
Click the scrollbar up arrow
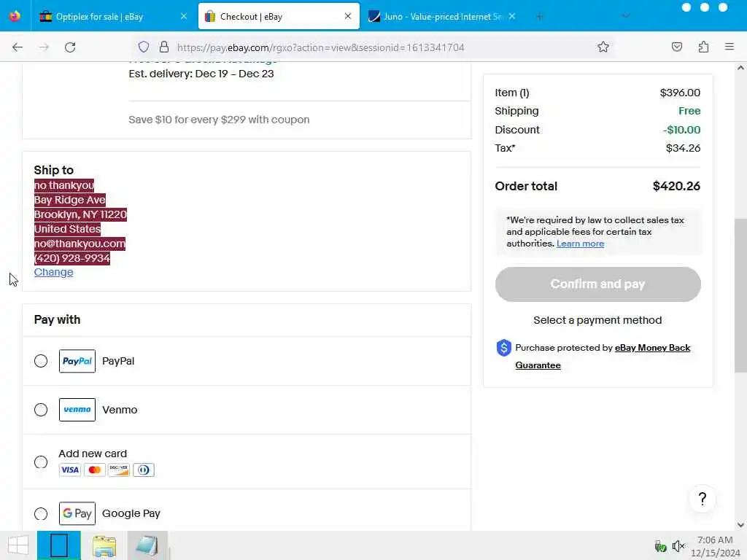click(740, 68)
